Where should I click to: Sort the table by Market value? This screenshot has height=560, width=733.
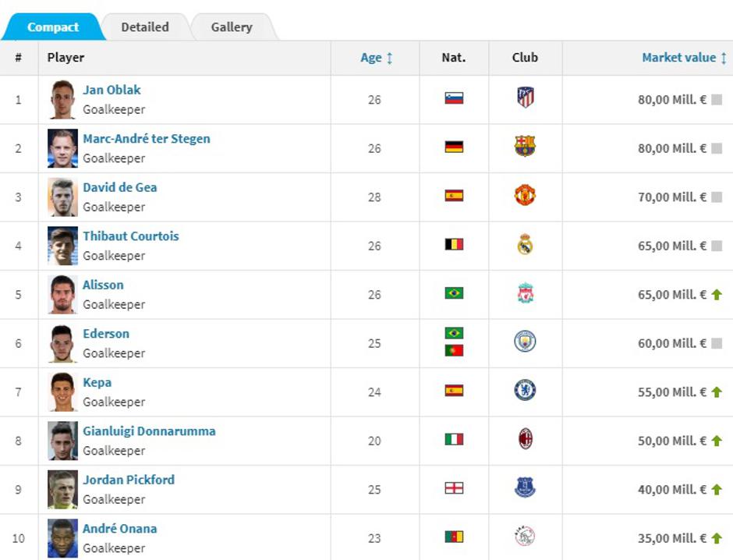[684, 58]
